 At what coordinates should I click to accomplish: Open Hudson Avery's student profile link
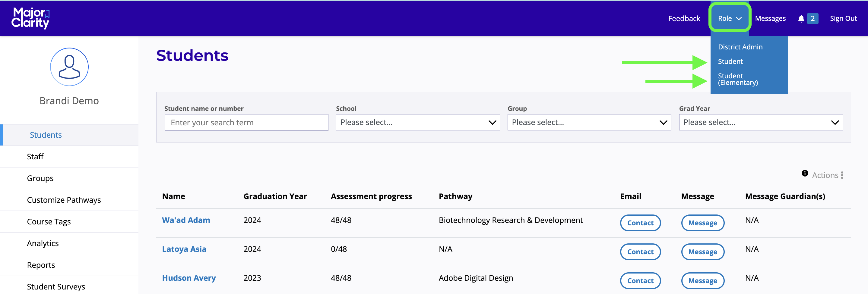pos(189,278)
